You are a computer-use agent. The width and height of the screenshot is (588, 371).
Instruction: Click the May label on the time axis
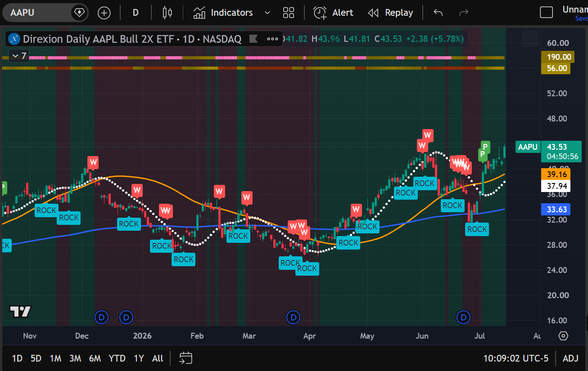click(x=367, y=336)
